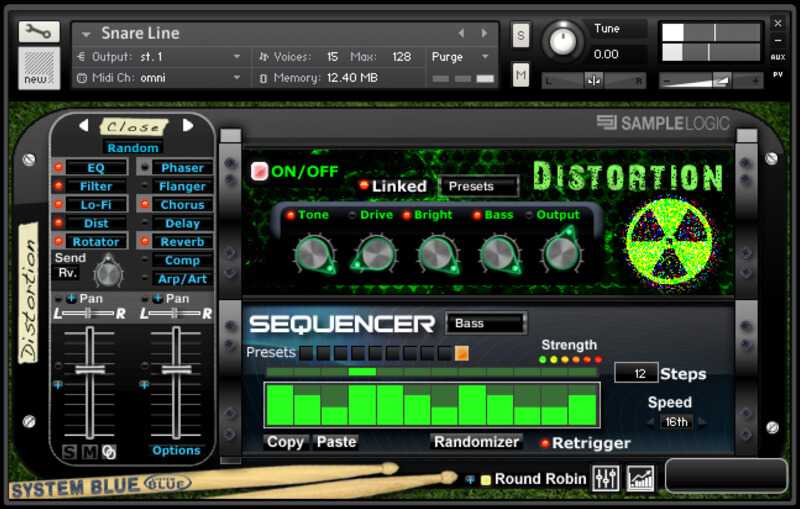Click the sequencer Paste button
This screenshot has width=800, height=509.
click(x=336, y=442)
